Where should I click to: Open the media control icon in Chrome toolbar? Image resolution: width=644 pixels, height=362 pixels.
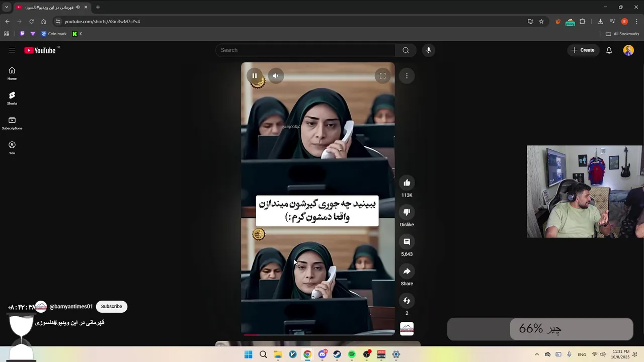[x=612, y=22]
